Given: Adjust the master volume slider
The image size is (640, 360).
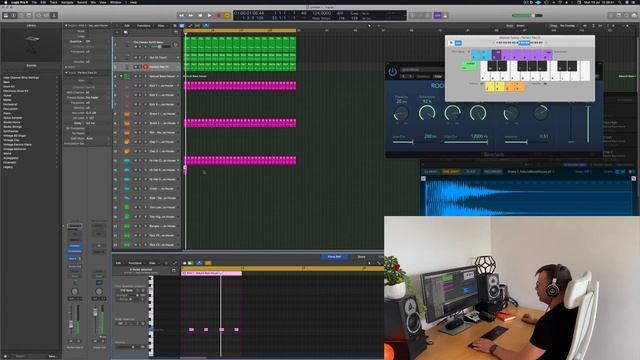Looking at the screenshot, I should coord(527,16).
